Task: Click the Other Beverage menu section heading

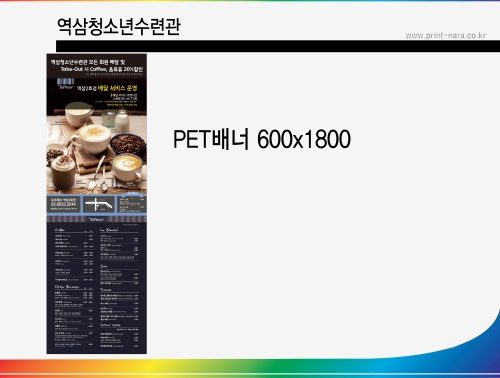Action: (67, 287)
